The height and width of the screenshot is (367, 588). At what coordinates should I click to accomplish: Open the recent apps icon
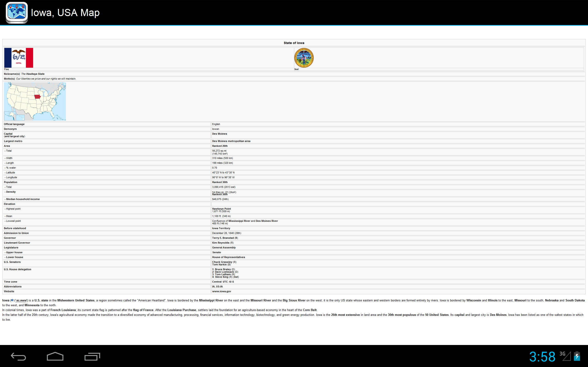92,356
